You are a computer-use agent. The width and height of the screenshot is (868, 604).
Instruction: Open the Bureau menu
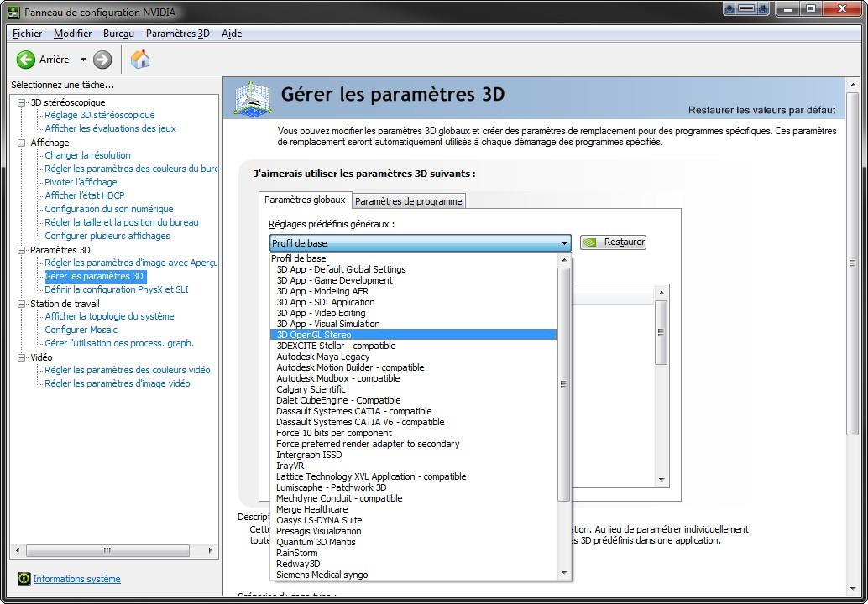pyautogui.click(x=118, y=34)
